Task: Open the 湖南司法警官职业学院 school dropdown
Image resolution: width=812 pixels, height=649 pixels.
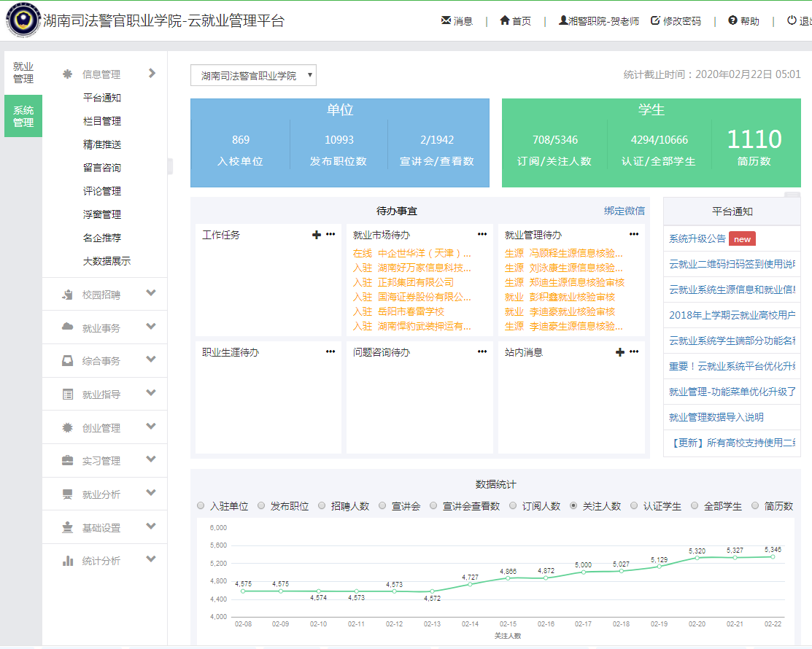Action: point(253,75)
